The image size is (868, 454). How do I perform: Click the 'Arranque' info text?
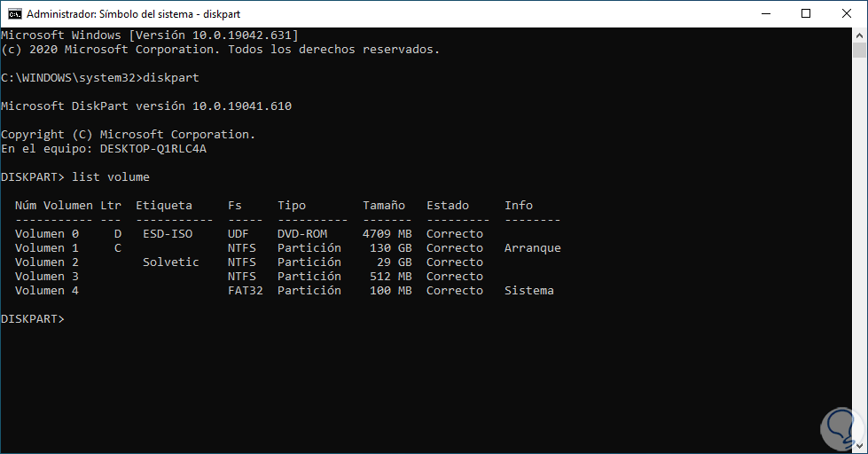click(x=533, y=247)
